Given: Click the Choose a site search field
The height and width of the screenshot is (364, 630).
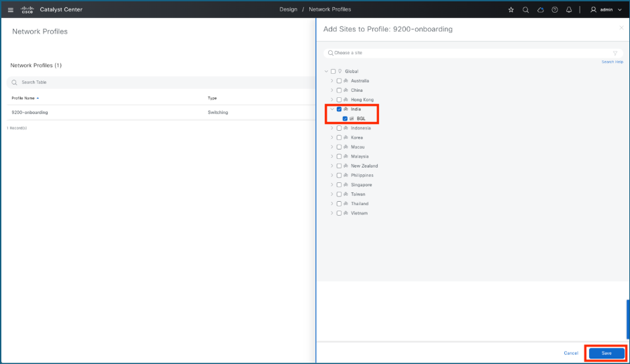Looking at the screenshot, I should tap(473, 53).
